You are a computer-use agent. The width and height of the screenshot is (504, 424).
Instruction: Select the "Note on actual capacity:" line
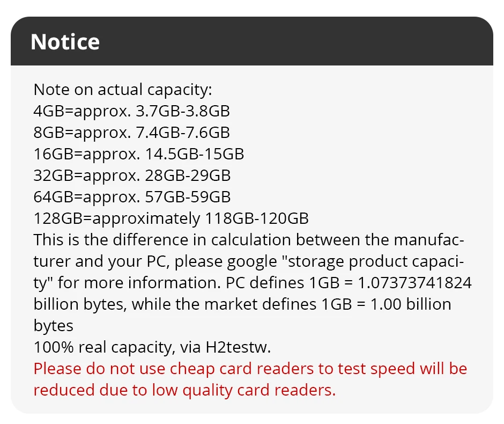[123, 90]
